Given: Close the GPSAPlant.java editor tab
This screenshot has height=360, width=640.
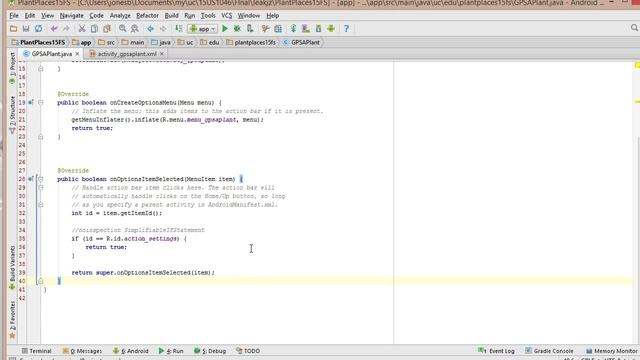Looking at the screenshot, I should (x=77, y=54).
